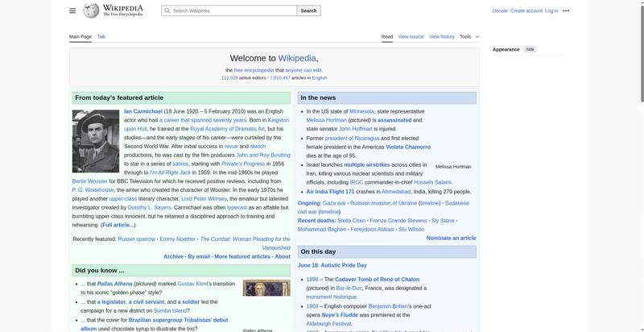Open the Sumba Island link
644x332 pixels.
pos(171,310)
